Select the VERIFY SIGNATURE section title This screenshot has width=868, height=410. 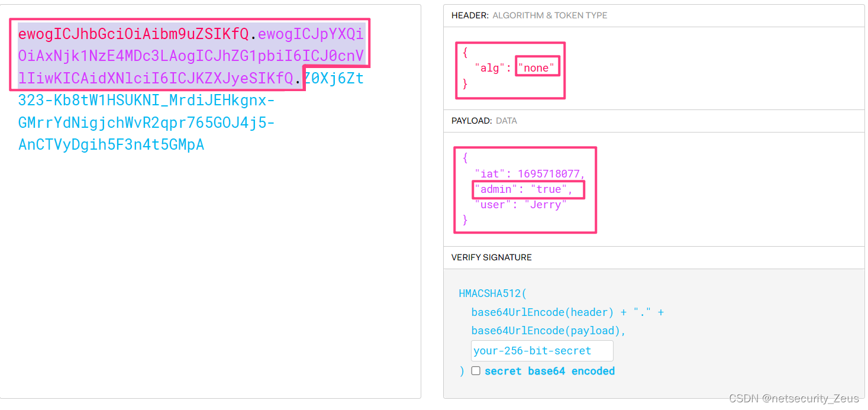(492, 257)
